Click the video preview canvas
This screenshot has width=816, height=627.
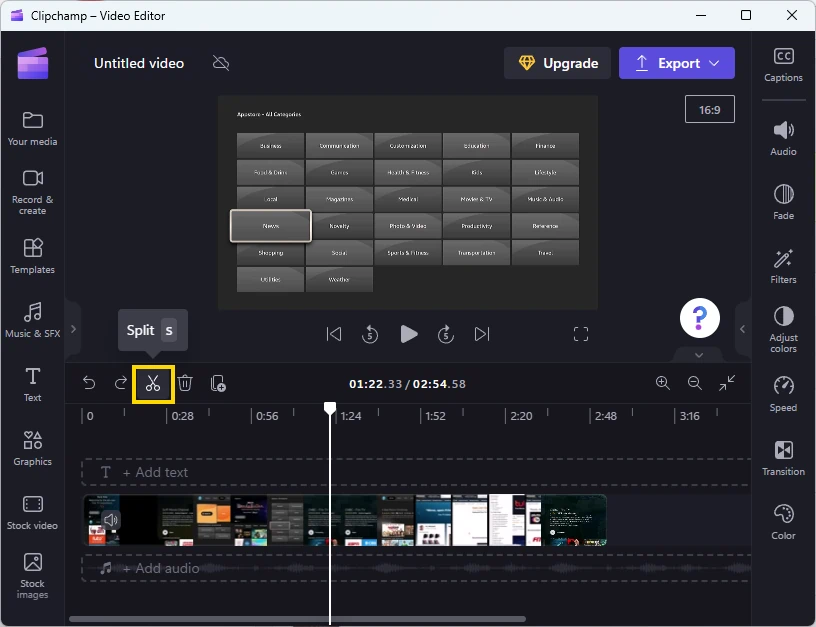[407, 202]
